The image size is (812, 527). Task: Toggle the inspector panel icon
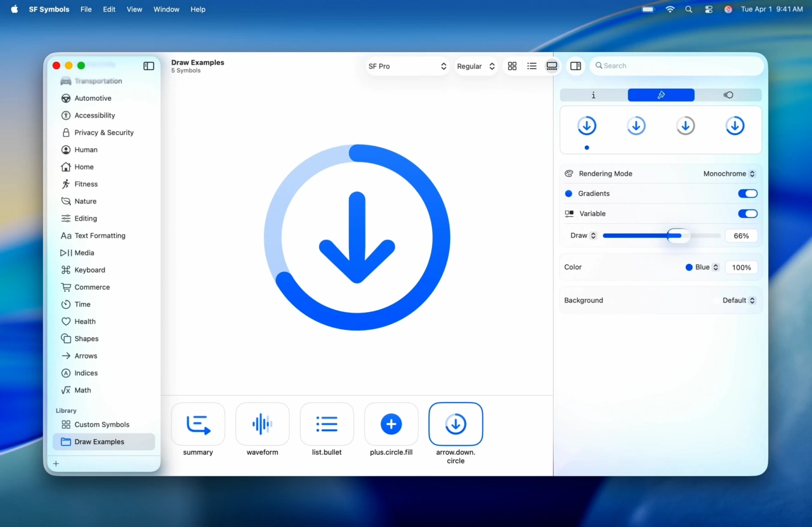575,66
